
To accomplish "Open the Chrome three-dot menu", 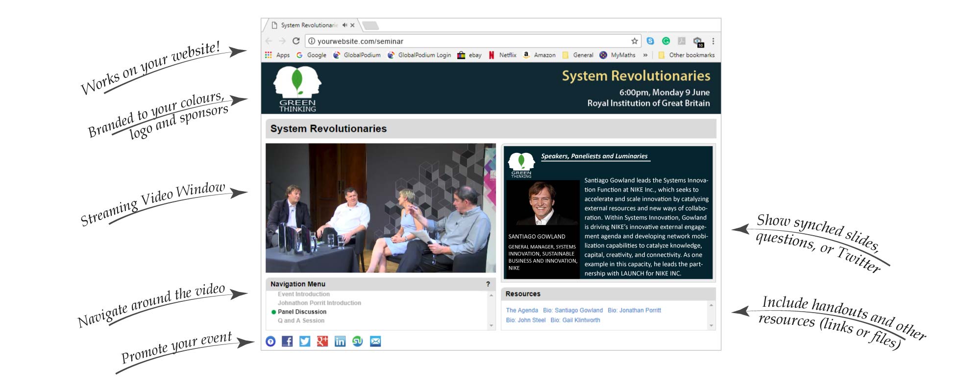I will [x=713, y=41].
